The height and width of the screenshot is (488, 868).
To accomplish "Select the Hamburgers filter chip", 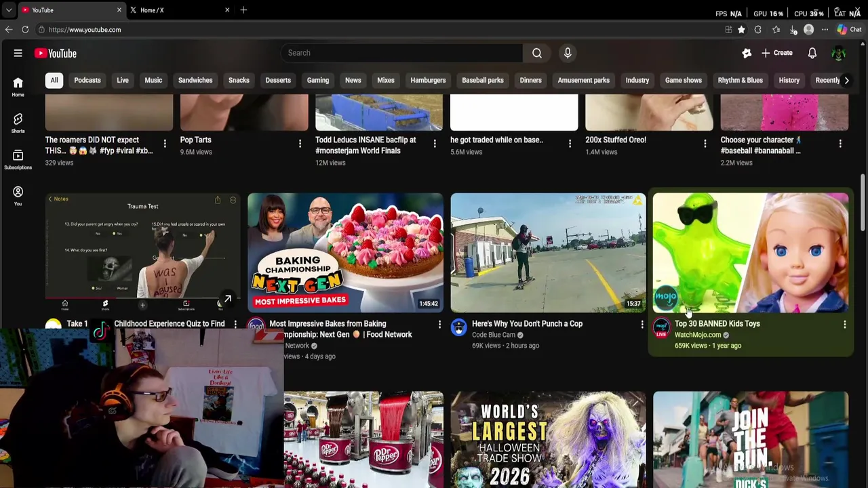I will tap(428, 80).
